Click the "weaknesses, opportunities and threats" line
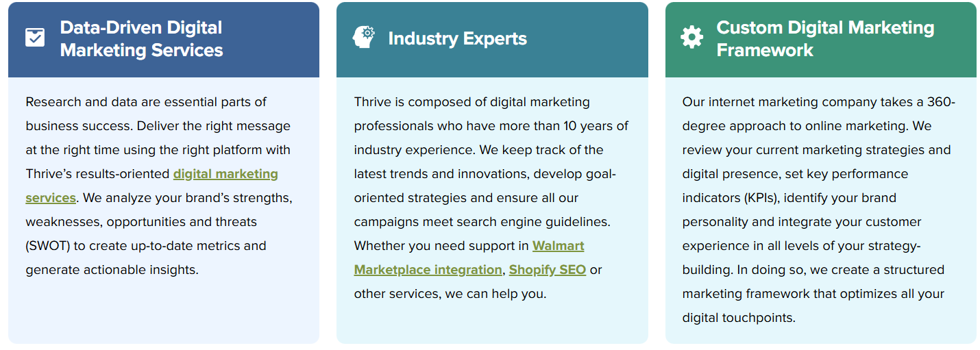 coord(141,222)
